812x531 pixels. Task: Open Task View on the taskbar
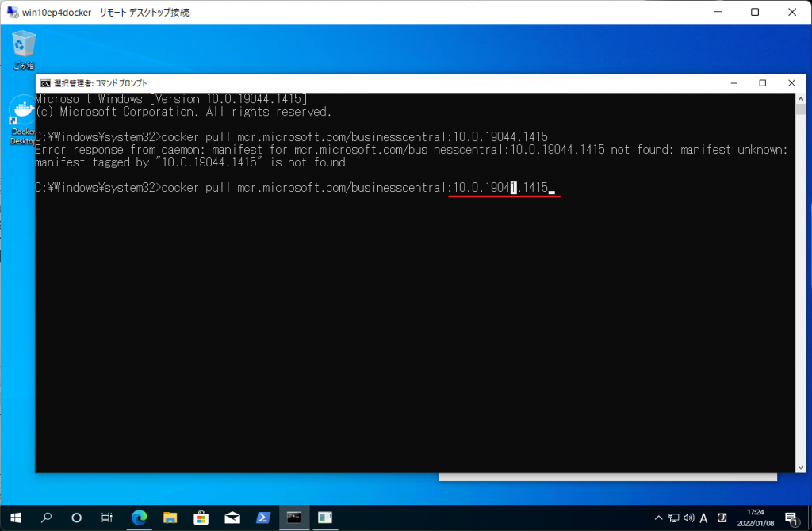pyautogui.click(x=107, y=518)
